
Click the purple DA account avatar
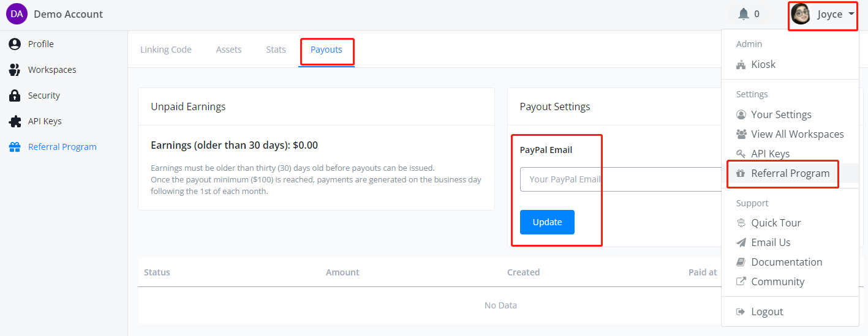click(17, 14)
